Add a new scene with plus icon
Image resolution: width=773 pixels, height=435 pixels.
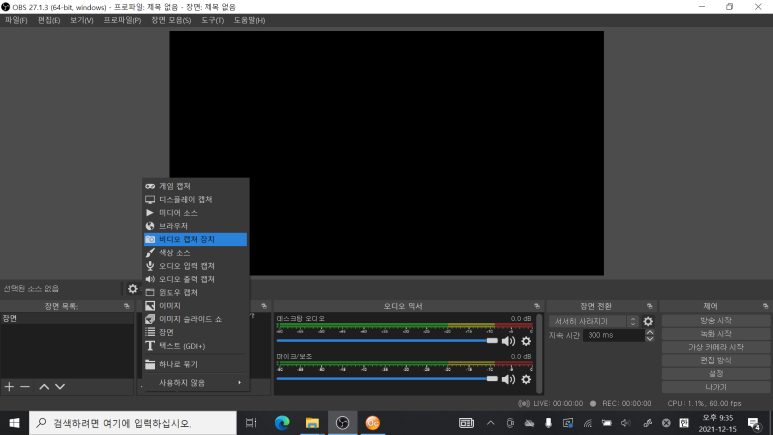pos(9,387)
